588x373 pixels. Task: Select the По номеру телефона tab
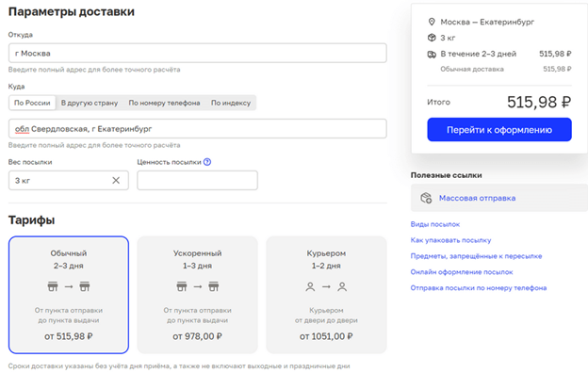tap(164, 103)
